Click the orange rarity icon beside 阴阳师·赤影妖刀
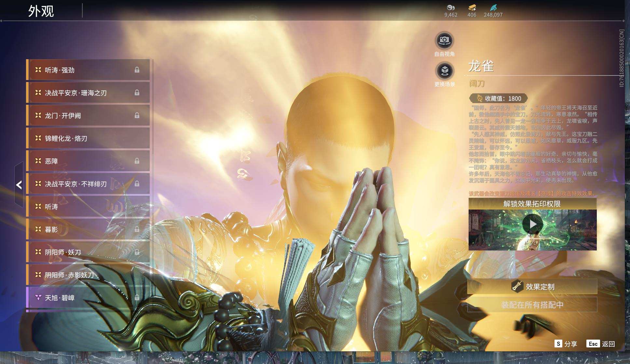Viewport: 630px width, 364px height. point(38,275)
